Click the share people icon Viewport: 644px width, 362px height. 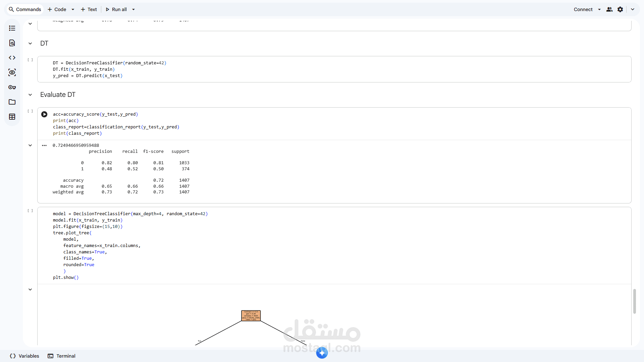[609, 9]
